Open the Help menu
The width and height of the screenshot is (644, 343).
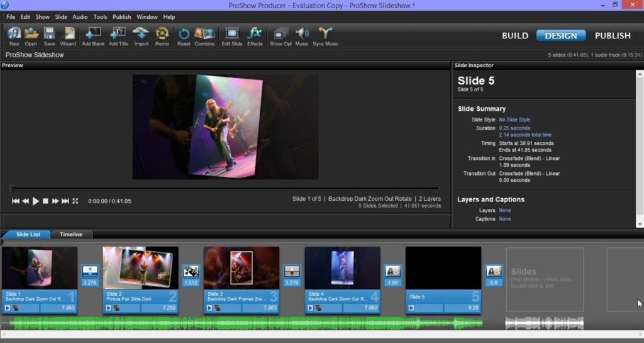click(x=169, y=17)
